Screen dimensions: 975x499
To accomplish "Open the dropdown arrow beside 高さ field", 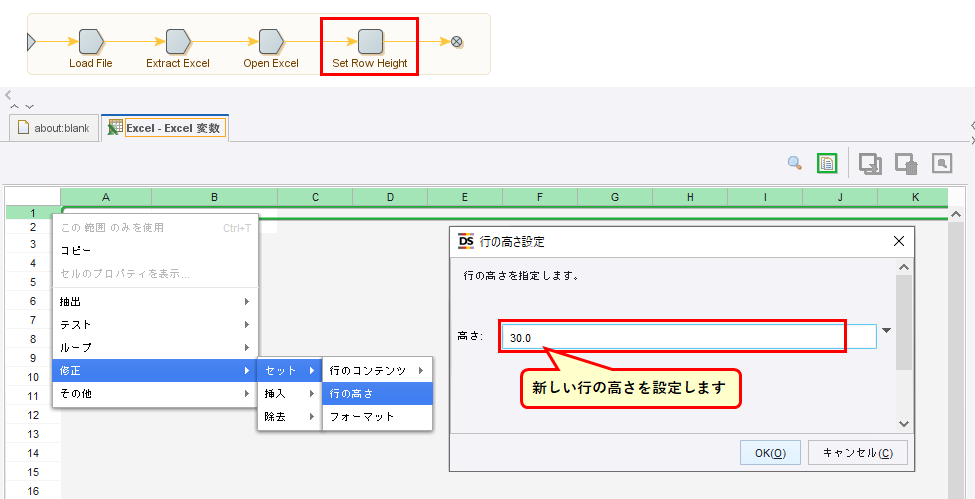I will coord(887,331).
